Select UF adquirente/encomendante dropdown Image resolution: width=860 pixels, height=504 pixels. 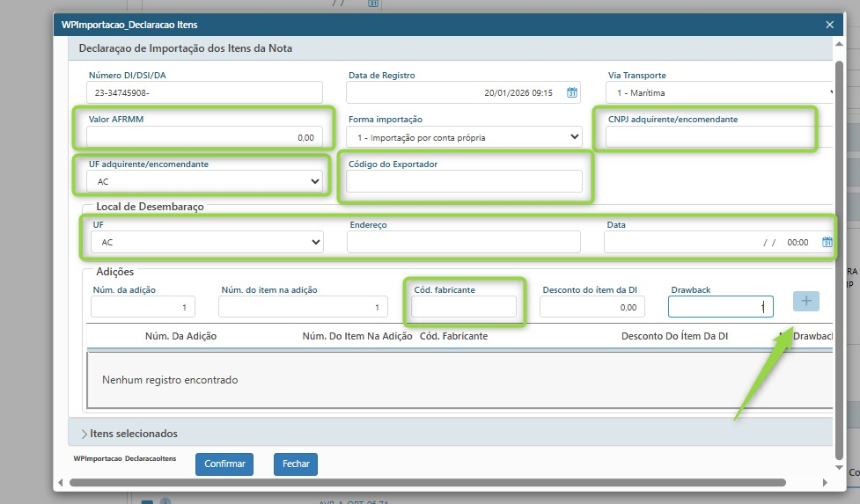click(x=205, y=181)
